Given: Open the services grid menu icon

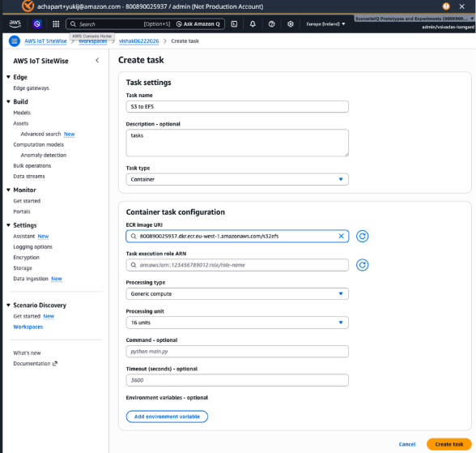Looking at the screenshot, I should 56,24.
